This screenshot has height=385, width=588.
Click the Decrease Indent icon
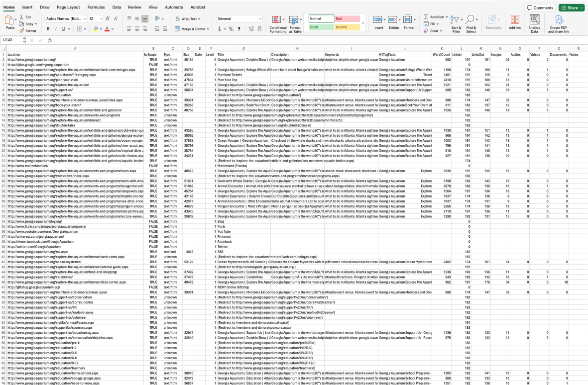[157, 29]
